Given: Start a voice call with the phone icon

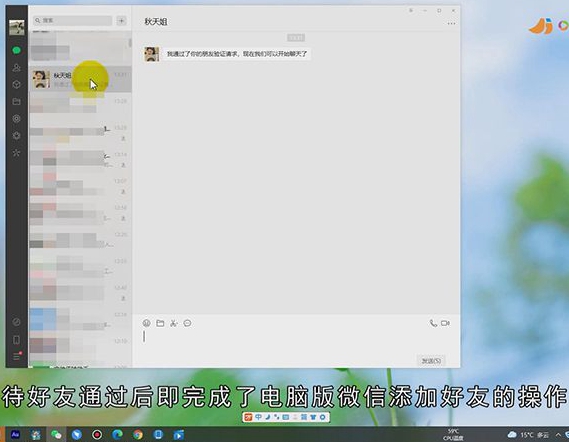Looking at the screenshot, I should 433,323.
